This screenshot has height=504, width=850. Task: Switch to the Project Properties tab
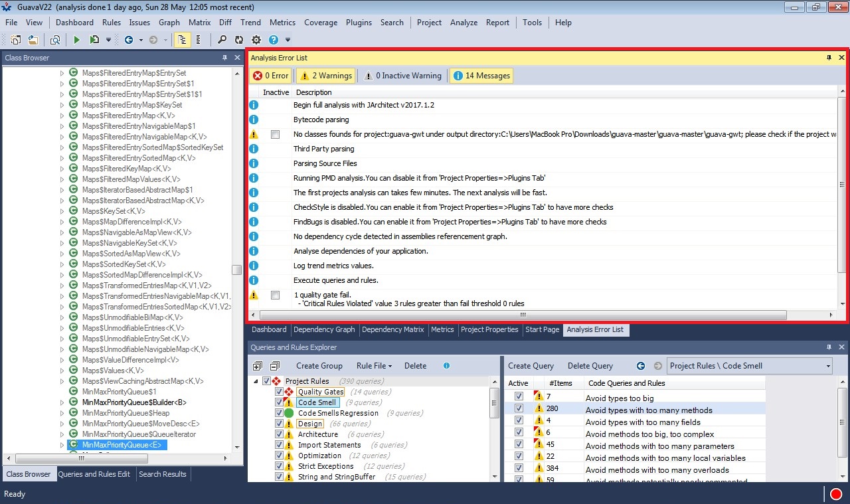point(489,329)
